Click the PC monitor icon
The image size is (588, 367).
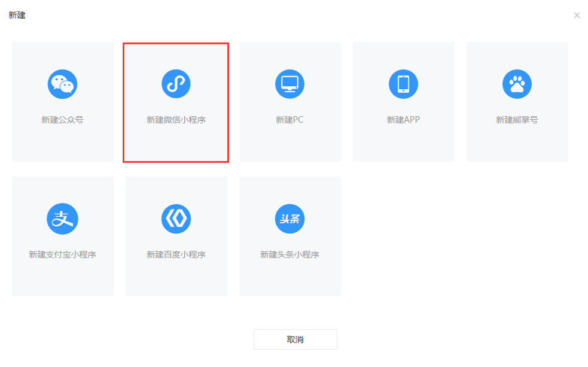(x=290, y=84)
